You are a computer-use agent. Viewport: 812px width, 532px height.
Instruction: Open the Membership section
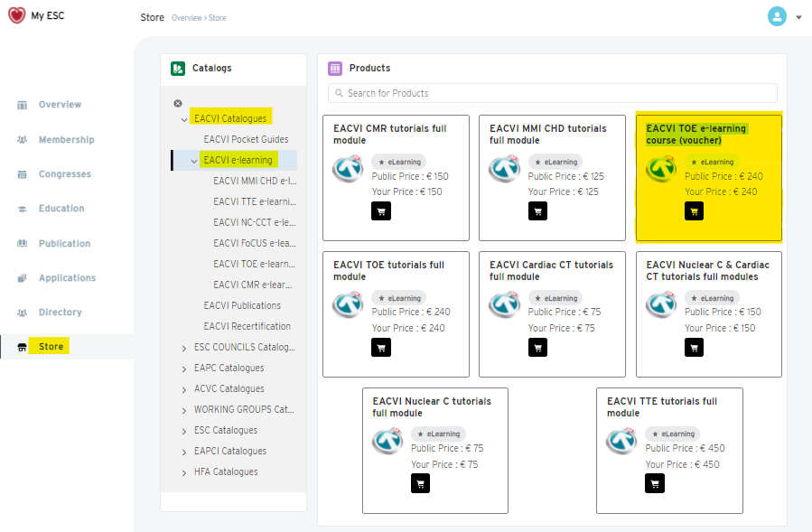pos(66,139)
